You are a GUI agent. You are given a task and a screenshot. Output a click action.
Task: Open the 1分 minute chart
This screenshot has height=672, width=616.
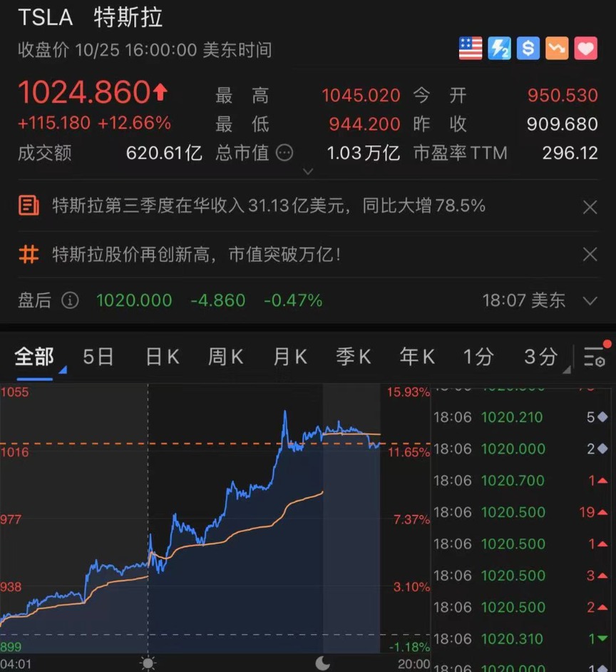click(478, 357)
